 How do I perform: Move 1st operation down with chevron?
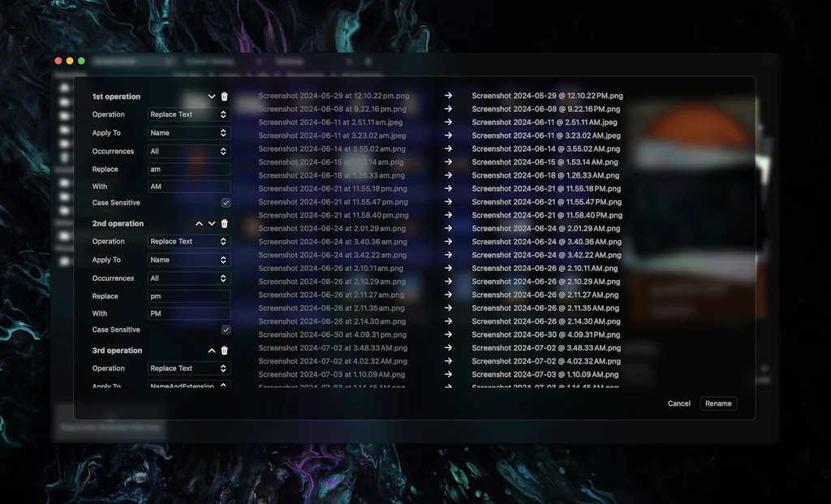[212, 97]
